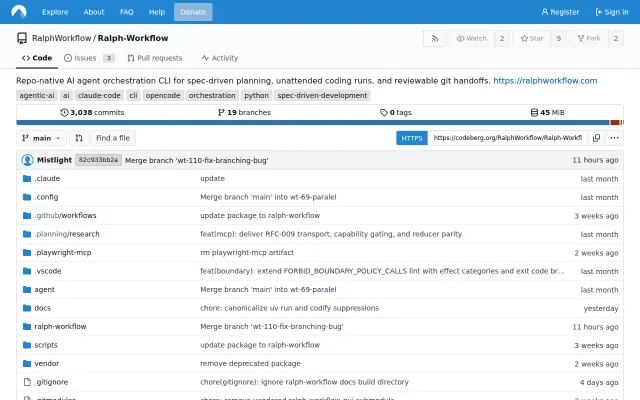The image size is (640, 400).
Task: Open the Ralph-Workflow repository name link
Action: point(133,38)
